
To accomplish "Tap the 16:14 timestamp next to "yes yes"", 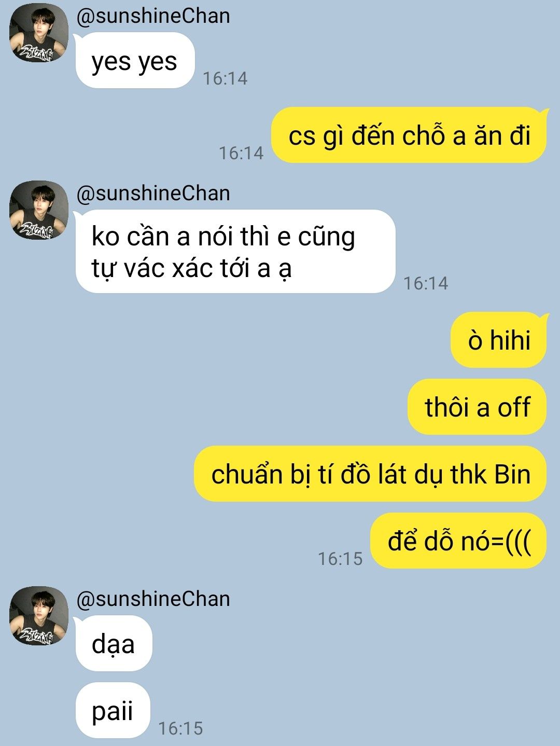I will click(x=225, y=78).
